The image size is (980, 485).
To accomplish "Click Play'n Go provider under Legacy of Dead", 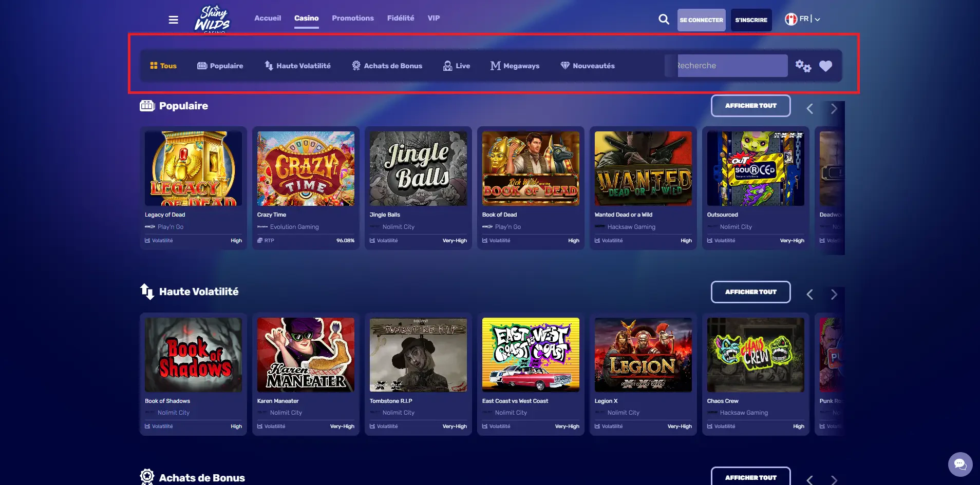I will 171,227.
